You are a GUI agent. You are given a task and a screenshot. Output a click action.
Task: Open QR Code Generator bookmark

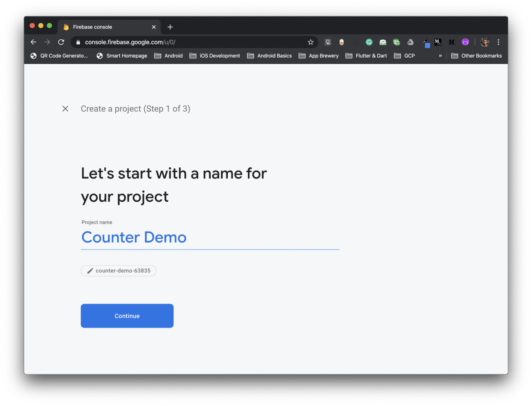coord(59,56)
